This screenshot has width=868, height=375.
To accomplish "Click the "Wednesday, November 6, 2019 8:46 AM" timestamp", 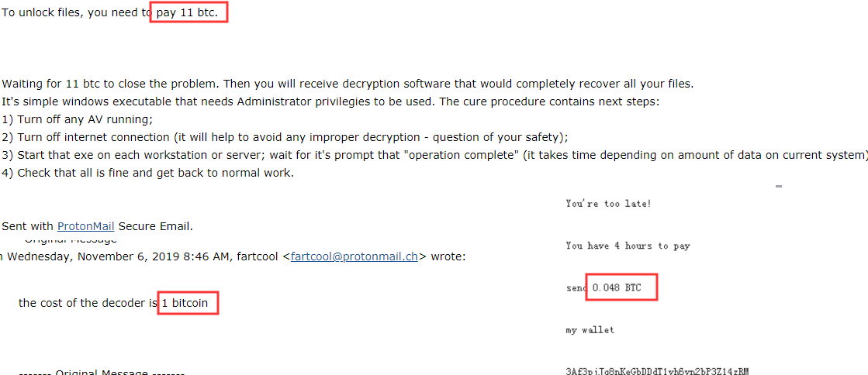I will [x=119, y=256].
